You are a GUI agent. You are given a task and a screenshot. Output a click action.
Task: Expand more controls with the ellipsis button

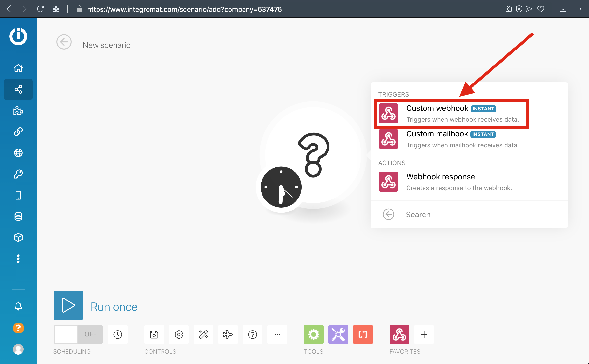point(277,334)
